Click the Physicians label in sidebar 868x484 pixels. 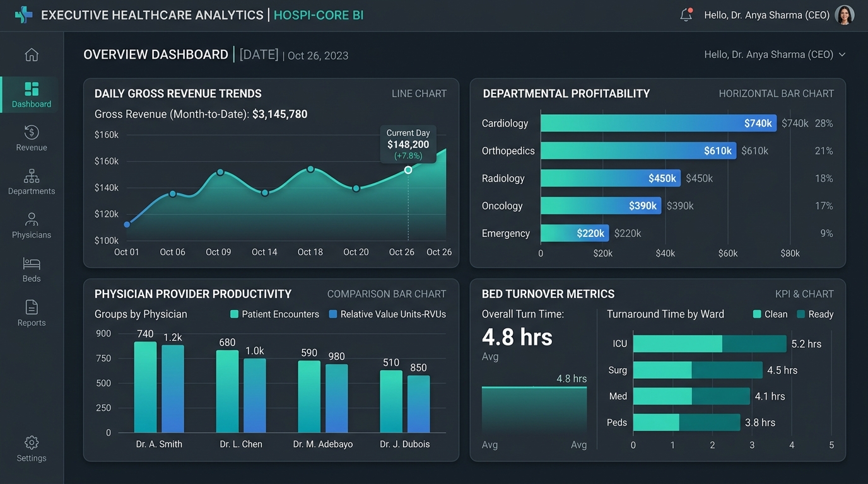32,235
